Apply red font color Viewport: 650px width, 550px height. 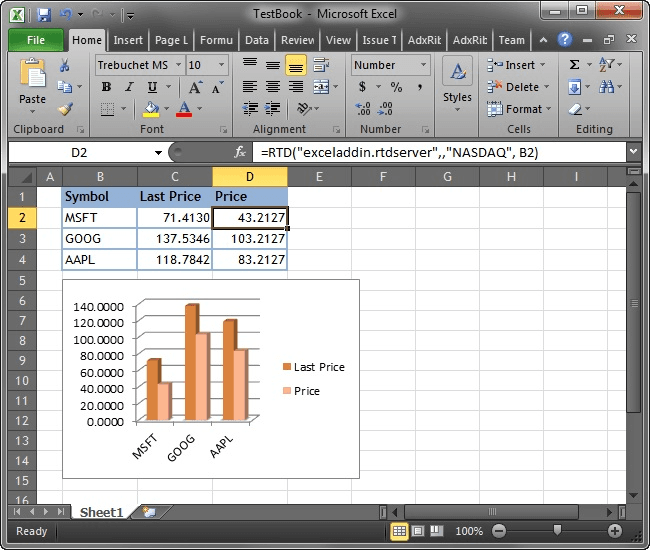[x=184, y=109]
